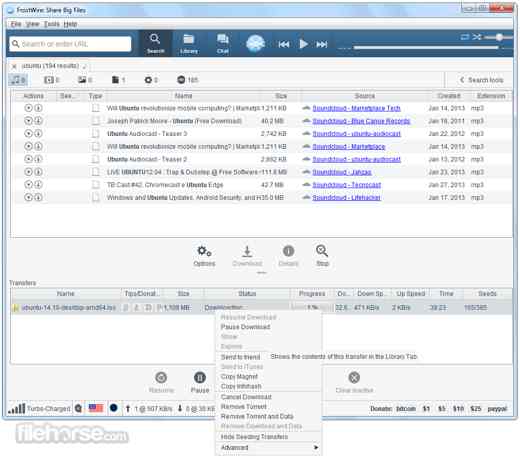520x459 pixels.
Task: Skip to the next track
Action: (x=322, y=44)
